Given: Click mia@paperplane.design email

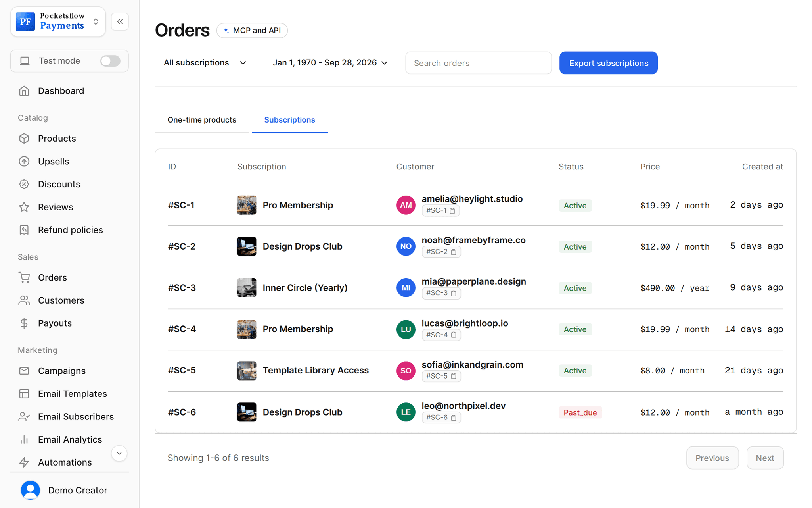Looking at the screenshot, I should 474,281.
